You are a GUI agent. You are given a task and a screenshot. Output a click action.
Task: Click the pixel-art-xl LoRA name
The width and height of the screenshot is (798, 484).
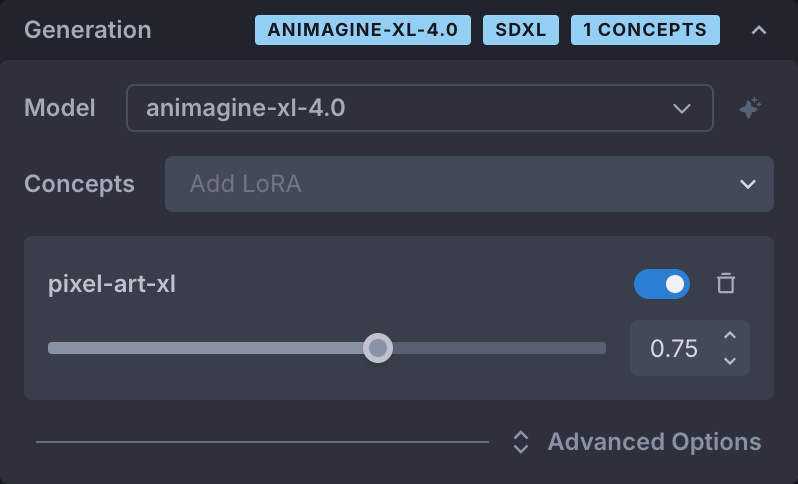[112, 284]
